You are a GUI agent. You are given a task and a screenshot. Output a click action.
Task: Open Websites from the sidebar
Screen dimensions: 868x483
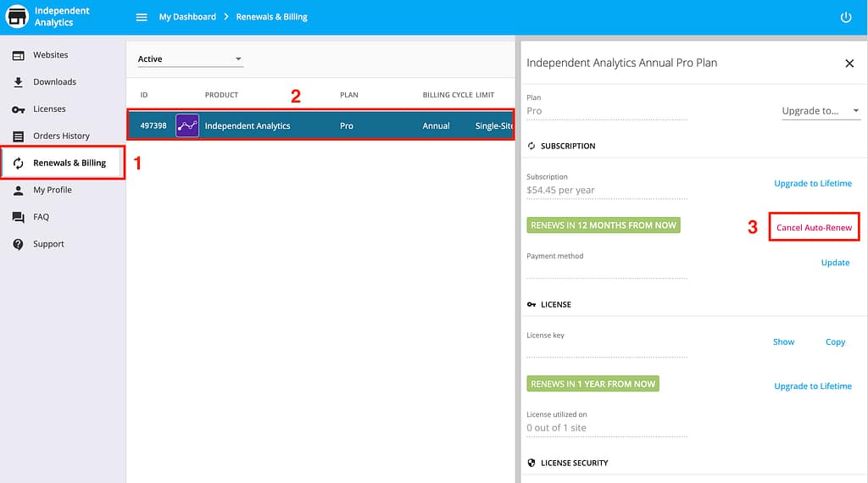tap(50, 55)
